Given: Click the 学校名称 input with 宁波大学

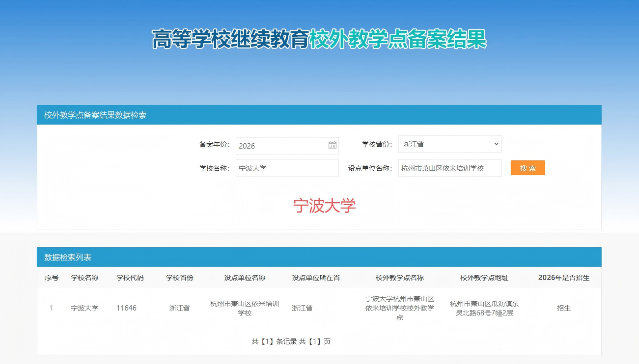Looking at the screenshot, I should pos(287,168).
